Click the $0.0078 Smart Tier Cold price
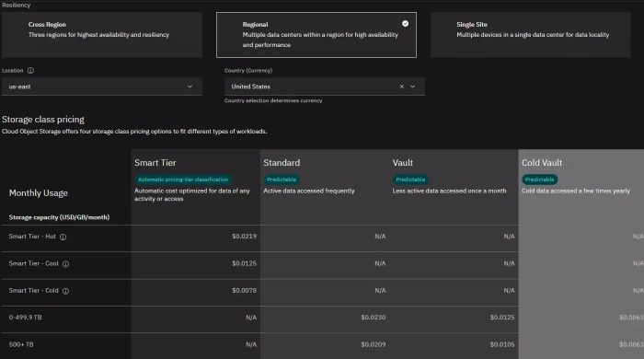 click(244, 290)
